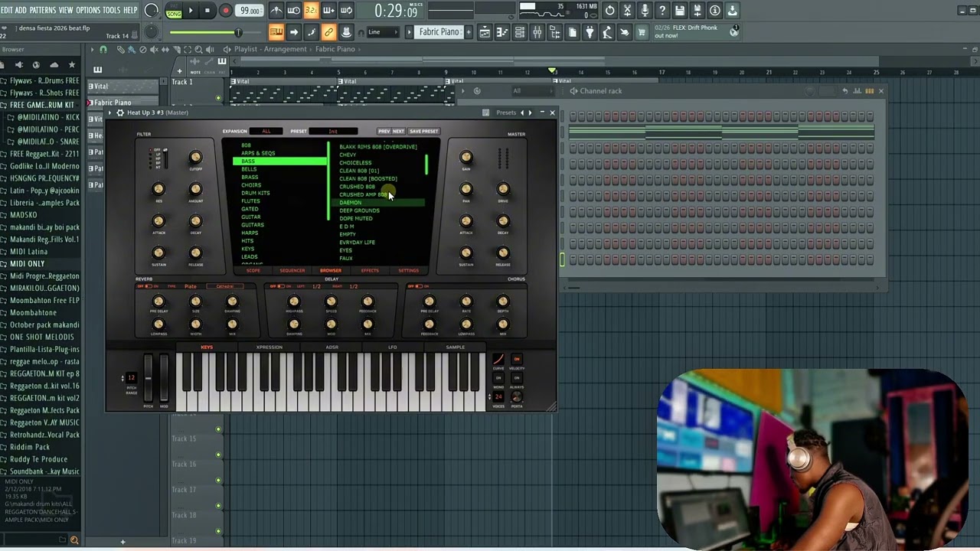Click the help question-mark icon
This screenshot has height=551, width=980.
pyautogui.click(x=662, y=11)
